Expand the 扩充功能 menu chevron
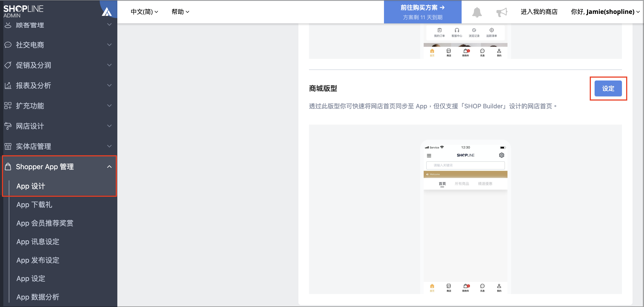 [109, 105]
